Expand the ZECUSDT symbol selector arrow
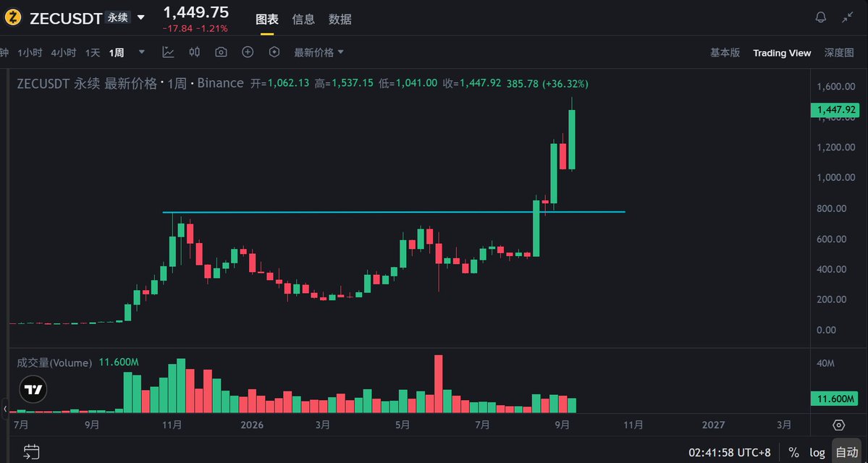 click(x=141, y=17)
